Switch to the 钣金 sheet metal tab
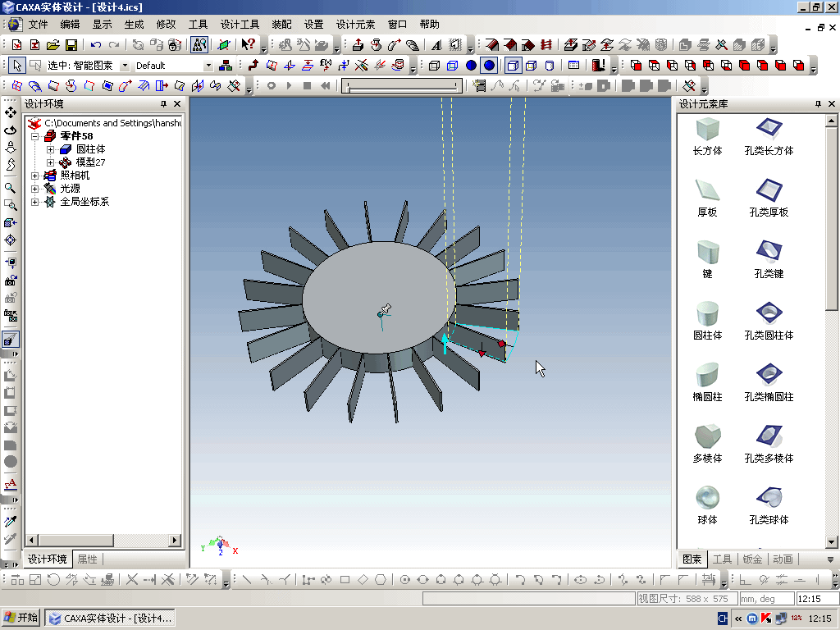The width and height of the screenshot is (840, 630). [x=752, y=559]
